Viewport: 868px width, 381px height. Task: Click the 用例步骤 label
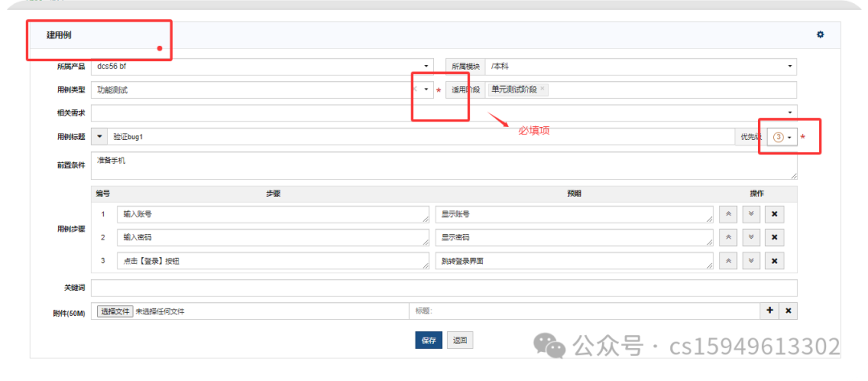(71, 229)
